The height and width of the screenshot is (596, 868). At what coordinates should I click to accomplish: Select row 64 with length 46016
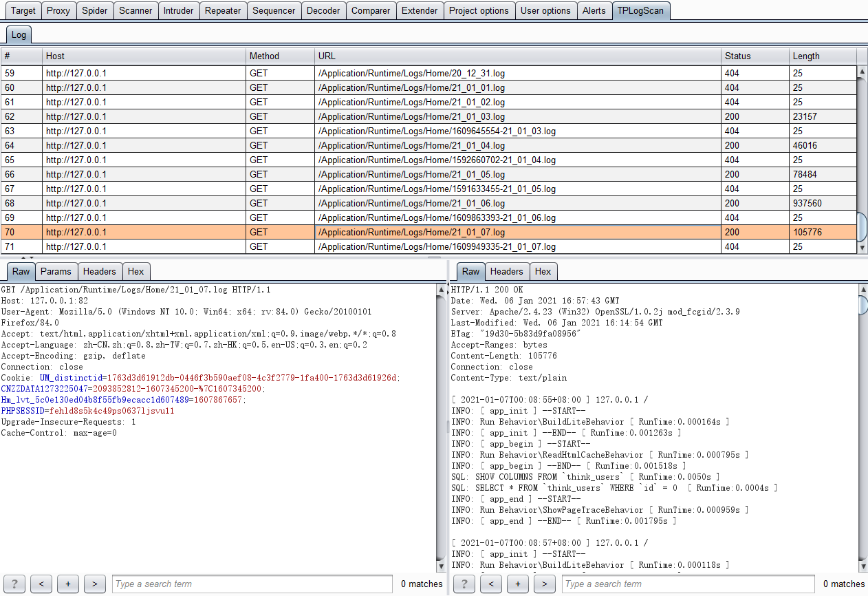point(428,145)
